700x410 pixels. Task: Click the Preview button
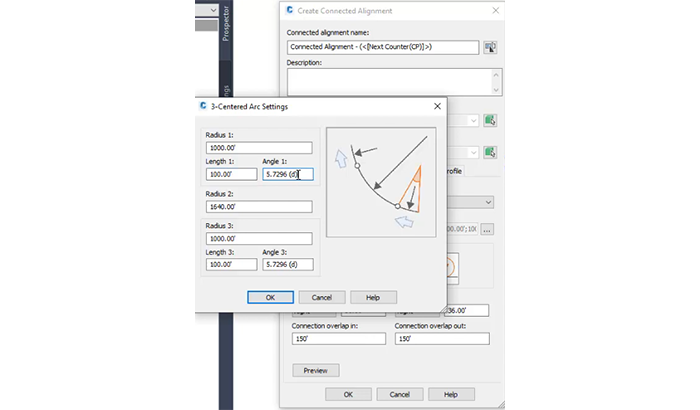tap(315, 370)
